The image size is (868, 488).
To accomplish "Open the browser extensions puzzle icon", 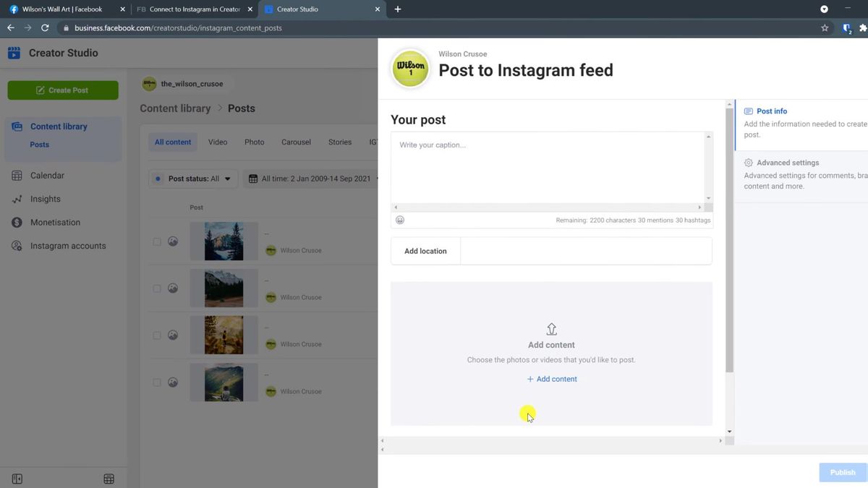I will (x=863, y=28).
